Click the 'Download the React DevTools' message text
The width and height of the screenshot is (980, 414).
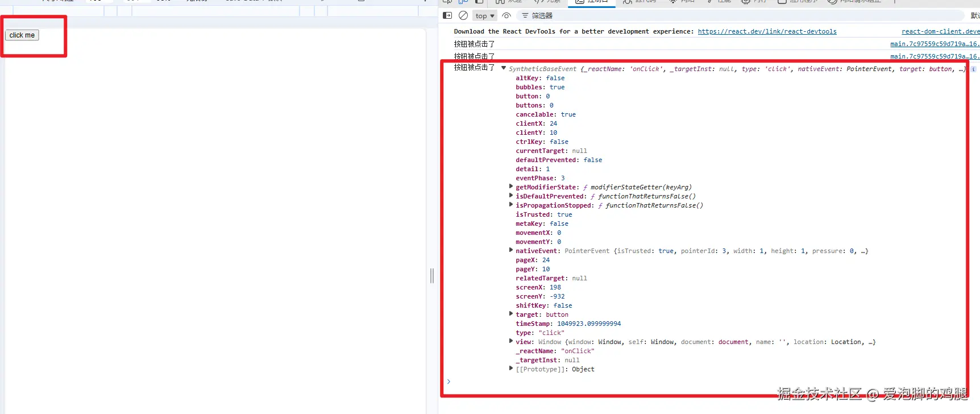pos(574,32)
